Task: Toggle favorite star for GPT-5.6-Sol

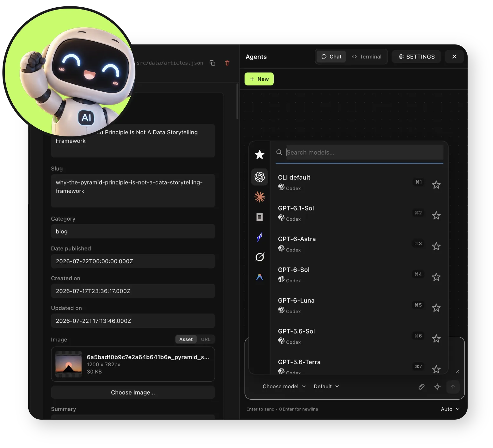Action: (436, 339)
